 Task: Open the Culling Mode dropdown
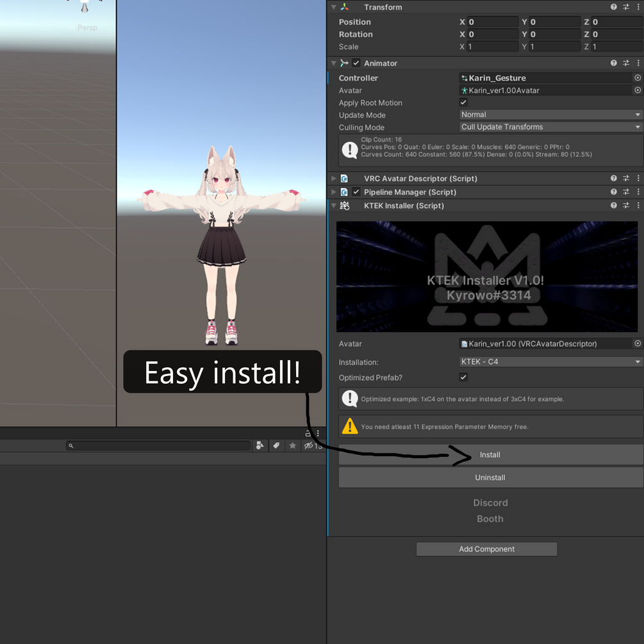[550, 127]
